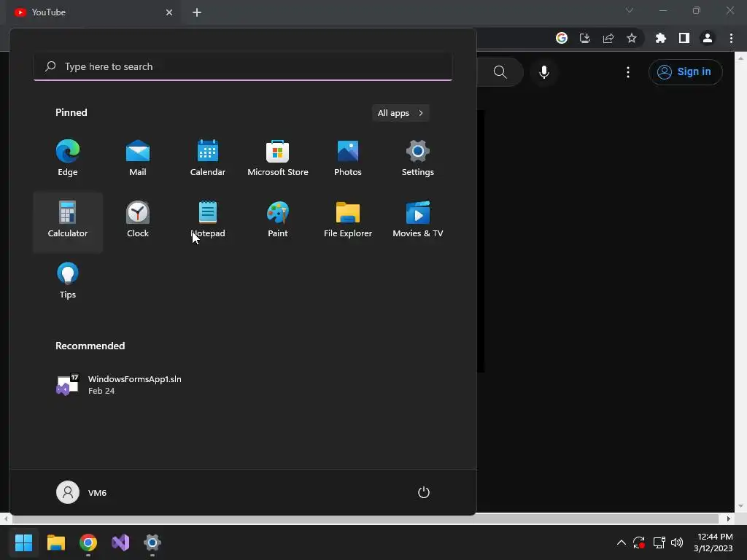Open YouTube settings three-dot menu
747x560 pixels.
(628, 72)
